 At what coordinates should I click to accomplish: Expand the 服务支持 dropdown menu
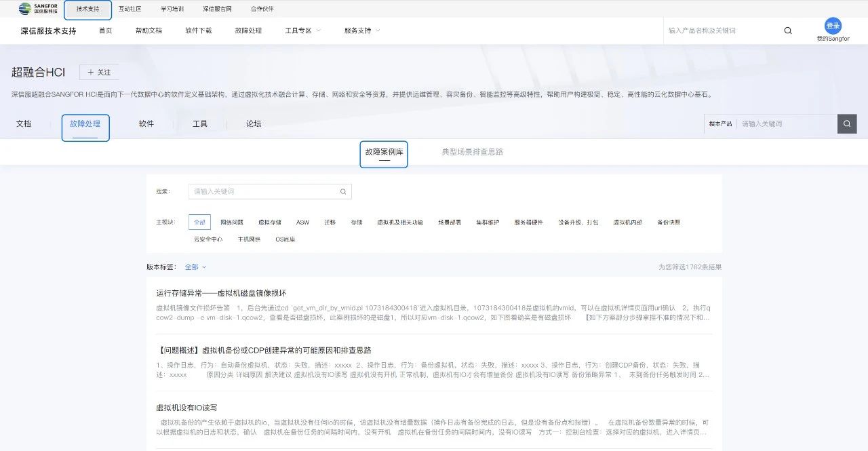point(362,31)
